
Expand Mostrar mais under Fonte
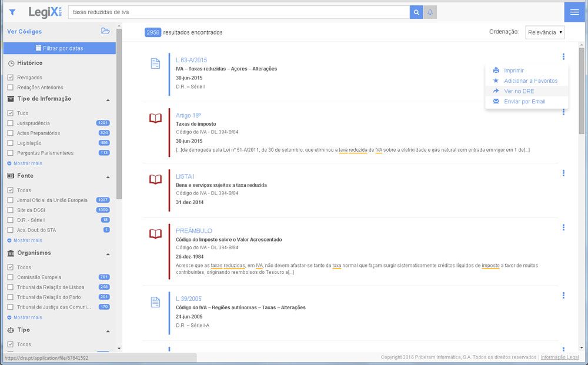pos(27,240)
